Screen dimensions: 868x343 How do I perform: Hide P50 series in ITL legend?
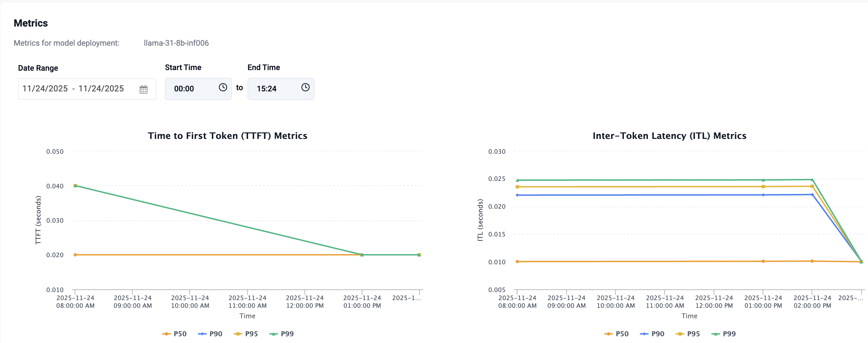click(x=617, y=333)
